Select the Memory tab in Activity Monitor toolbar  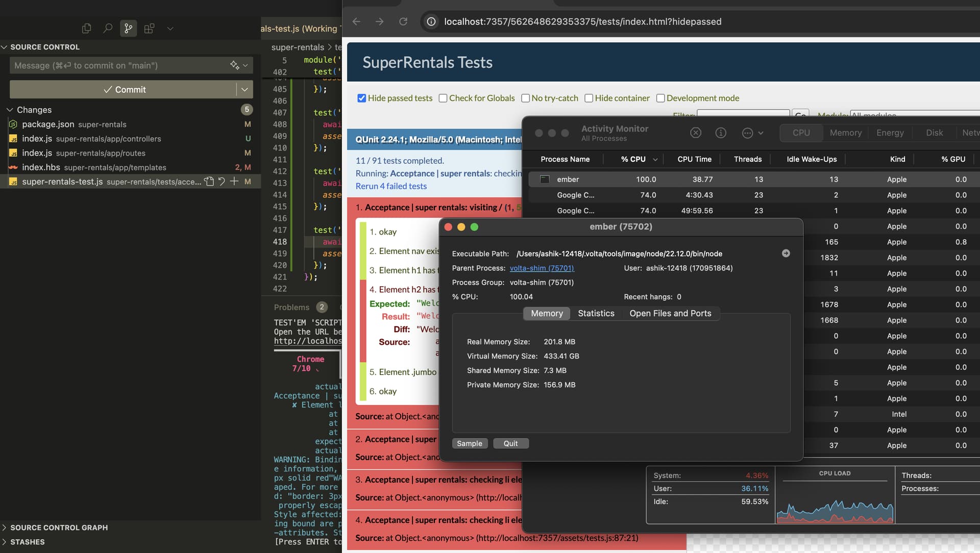[x=845, y=133]
